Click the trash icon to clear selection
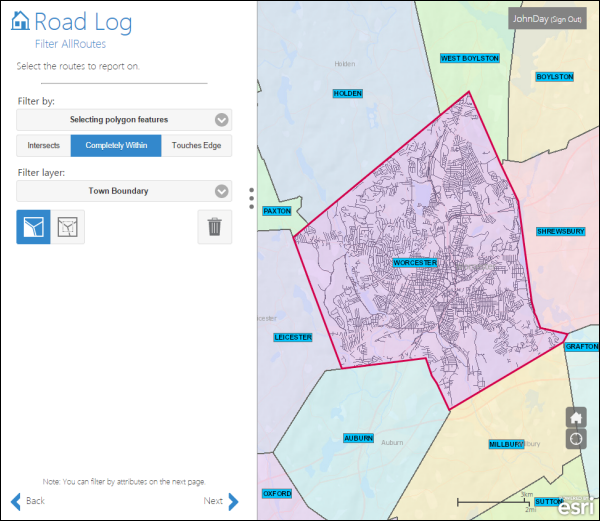600x521 pixels. (x=214, y=227)
